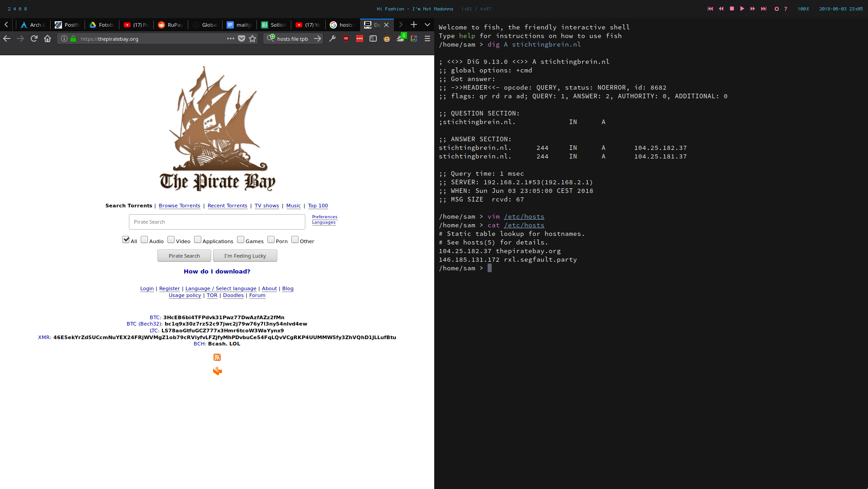Open the Pocket save icon
Image resolution: width=868 pixels, height=489 pixels.
click(242, 39)
